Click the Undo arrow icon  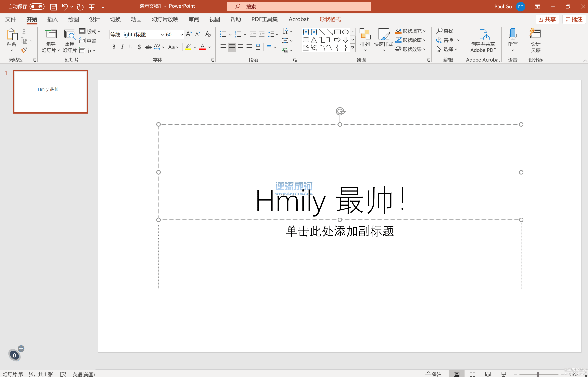pos(65,7)
